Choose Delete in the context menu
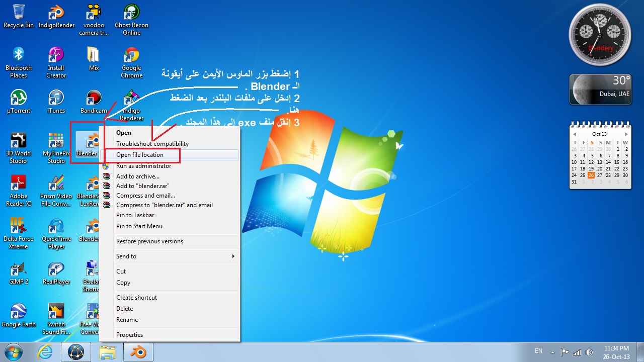 click(170, 309)
